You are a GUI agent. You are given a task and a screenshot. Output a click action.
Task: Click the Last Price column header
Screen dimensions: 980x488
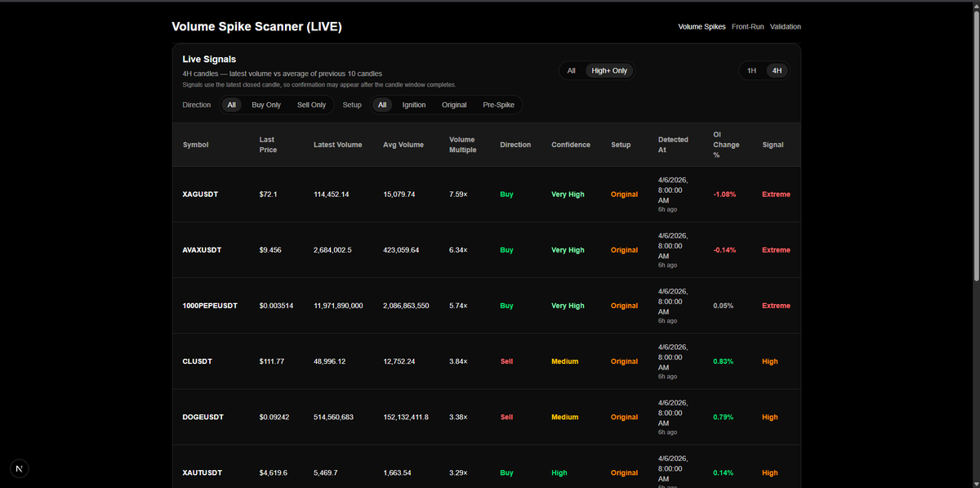tap(268, 145)
